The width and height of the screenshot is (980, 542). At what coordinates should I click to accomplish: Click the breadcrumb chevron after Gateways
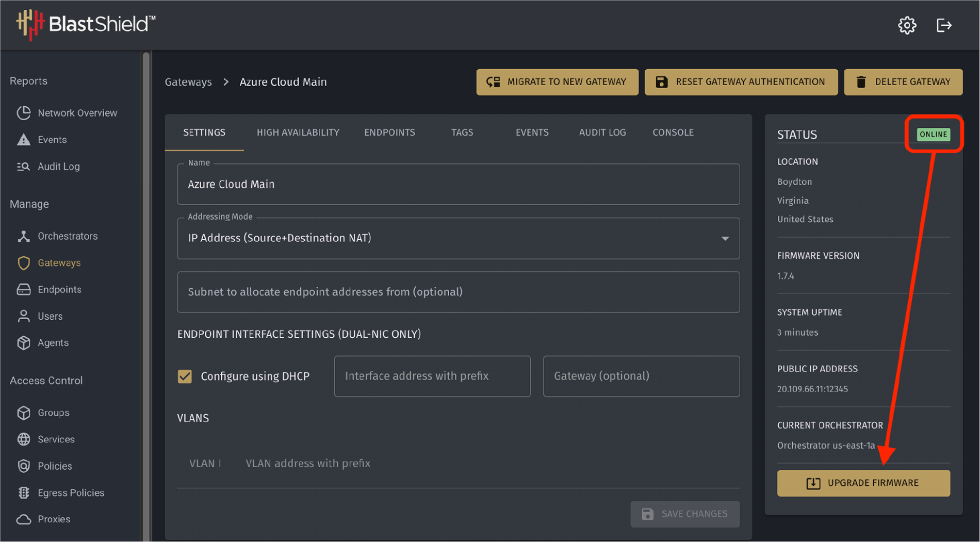tap(226, 82)
